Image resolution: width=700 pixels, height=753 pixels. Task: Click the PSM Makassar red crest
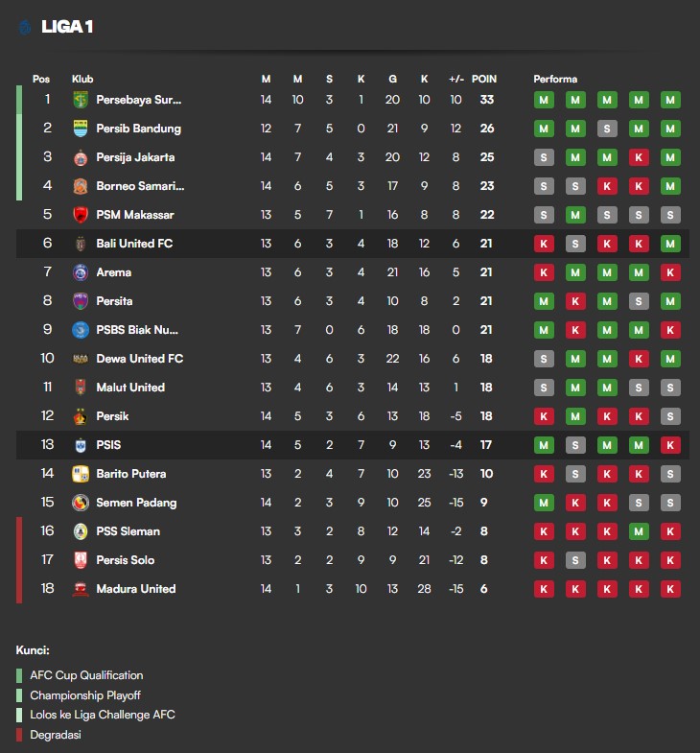[81, 215]
